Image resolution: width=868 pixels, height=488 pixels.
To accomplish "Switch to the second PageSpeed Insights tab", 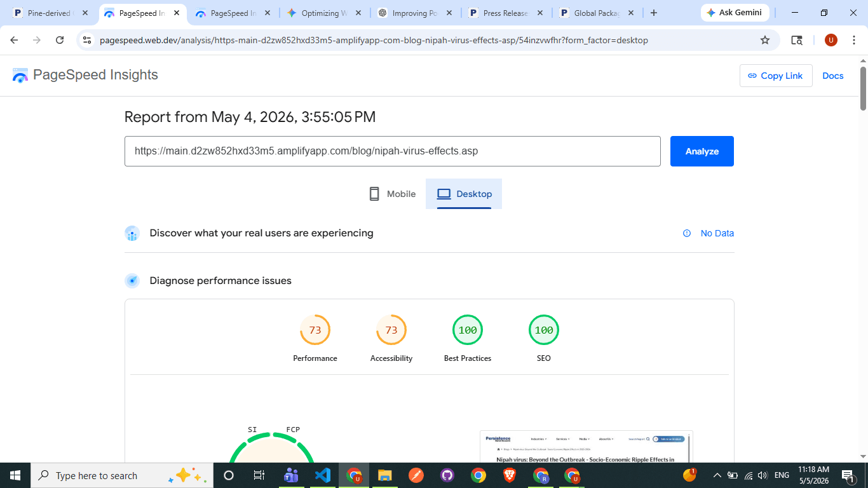I will tap(233, 13).
